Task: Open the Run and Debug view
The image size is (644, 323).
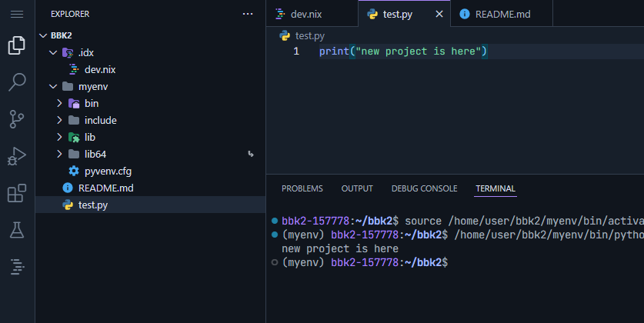Action: pyautogui.click(x=17, y=156)
